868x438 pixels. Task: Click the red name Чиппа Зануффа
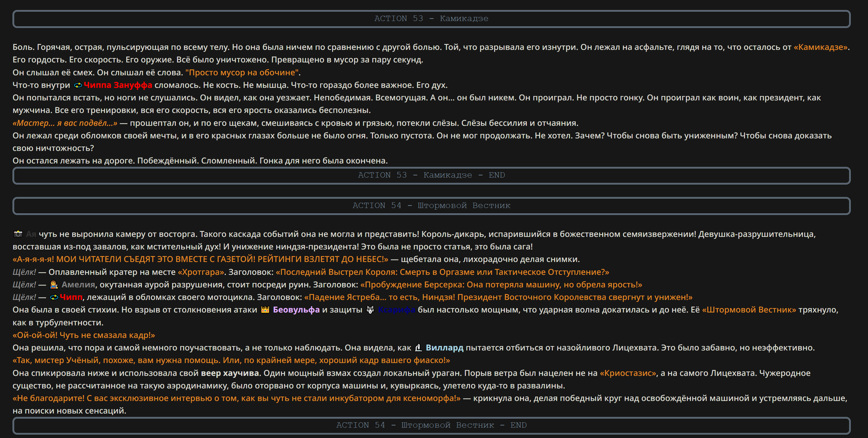pyautogui.click(x=118, y=85)
